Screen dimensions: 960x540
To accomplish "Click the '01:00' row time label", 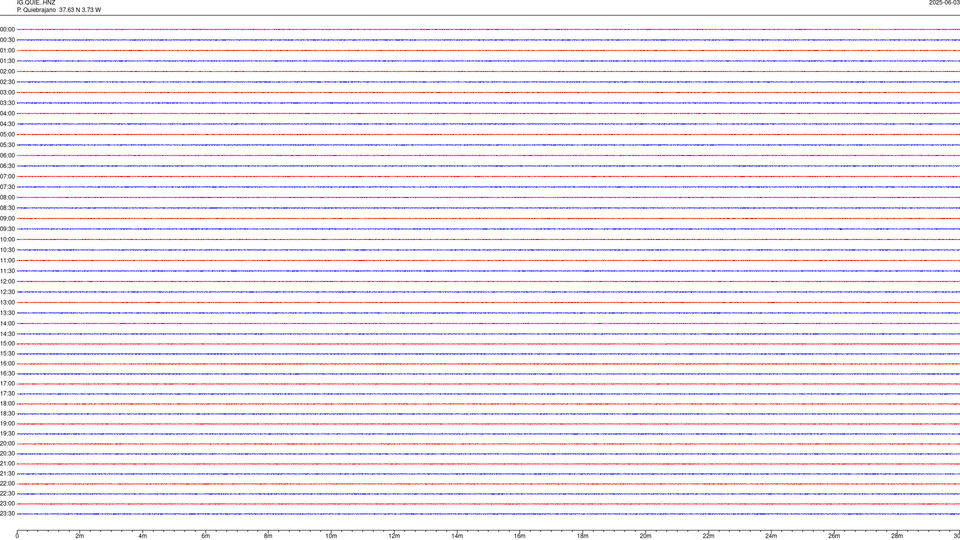I will [7, 50].
